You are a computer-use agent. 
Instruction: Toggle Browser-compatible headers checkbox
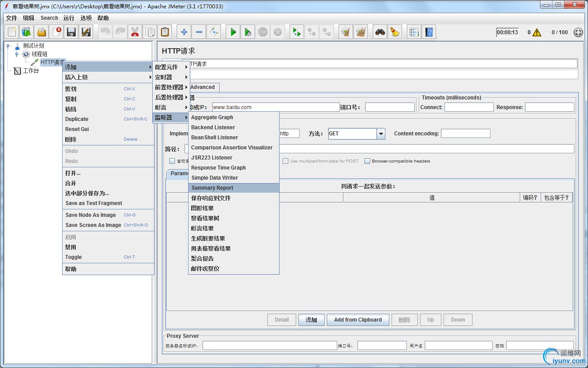tap(367, 161)
